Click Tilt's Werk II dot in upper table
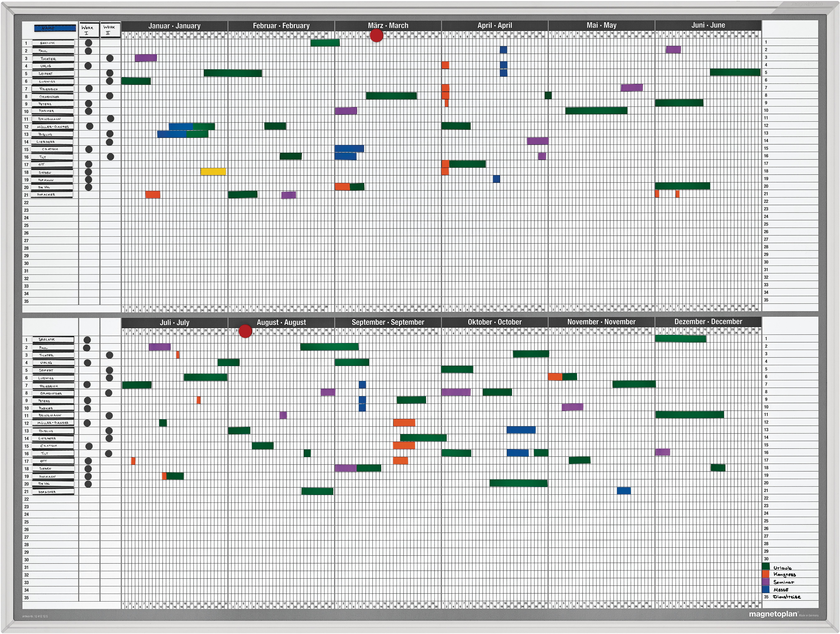 [110, 156]
